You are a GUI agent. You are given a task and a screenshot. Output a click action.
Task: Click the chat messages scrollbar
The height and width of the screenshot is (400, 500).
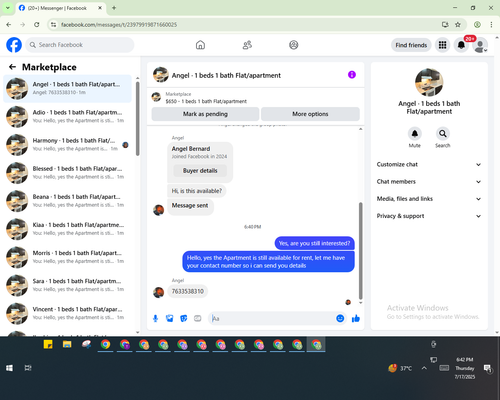360,251
